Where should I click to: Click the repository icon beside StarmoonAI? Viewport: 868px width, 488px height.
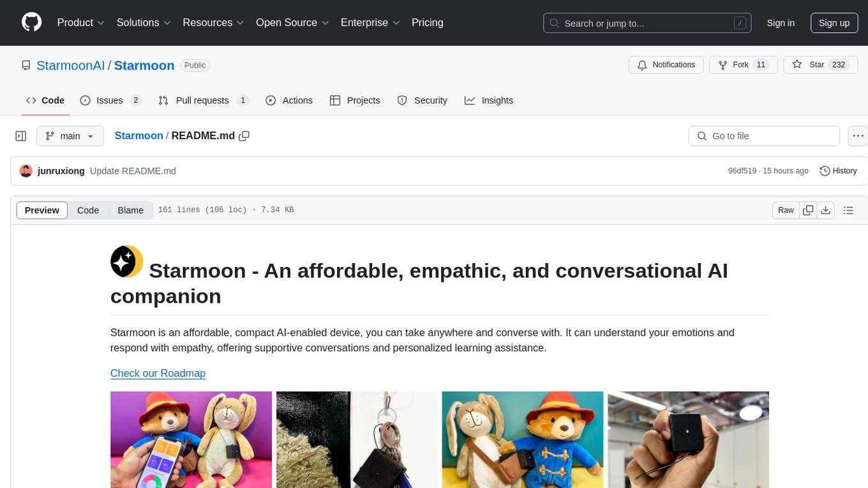[x=26, y=65]
